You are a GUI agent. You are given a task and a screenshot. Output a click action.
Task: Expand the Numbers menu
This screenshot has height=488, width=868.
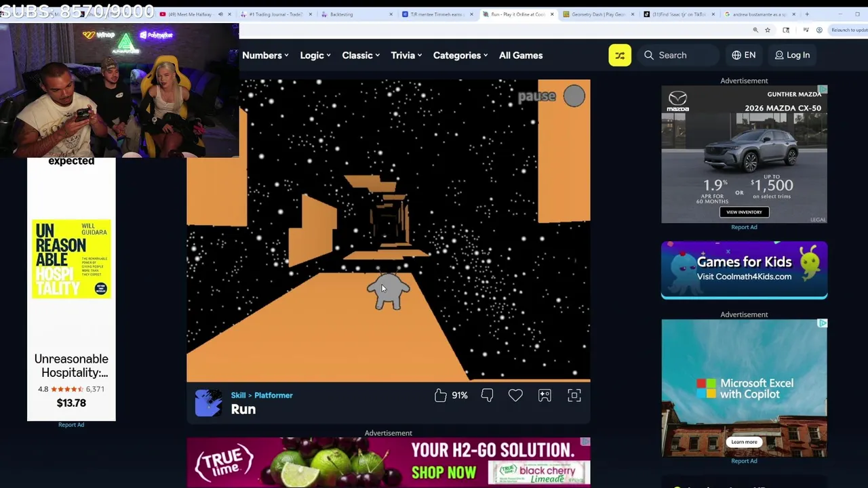(265, 56)
